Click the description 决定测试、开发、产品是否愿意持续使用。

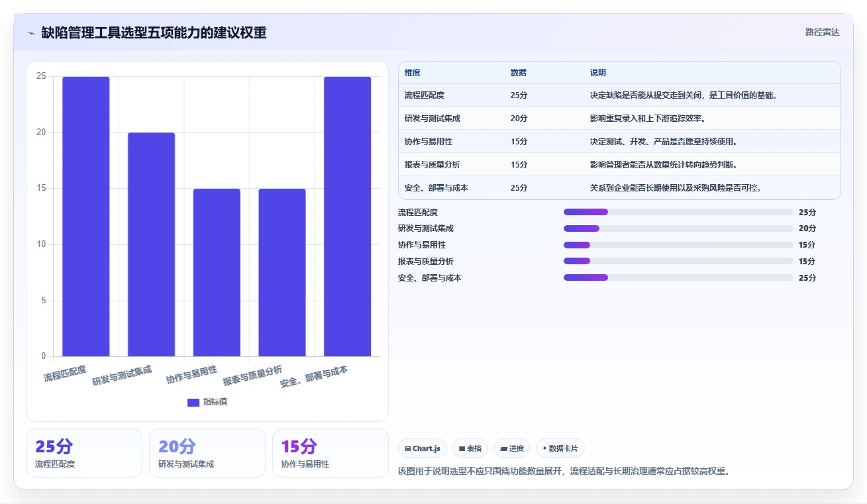(x=664, y=142)
